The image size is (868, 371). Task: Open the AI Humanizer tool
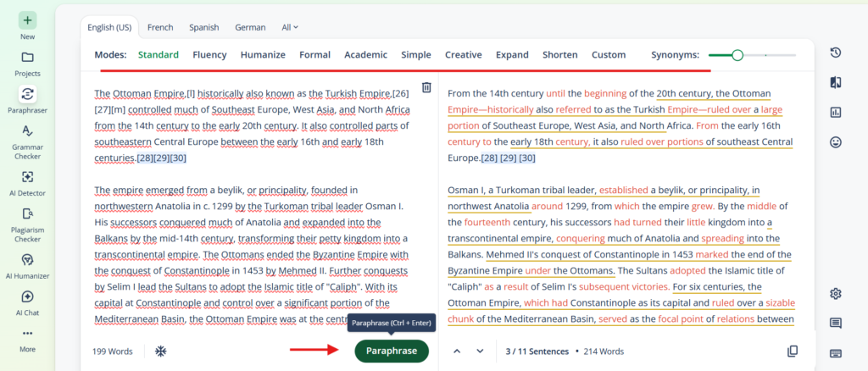28,259
